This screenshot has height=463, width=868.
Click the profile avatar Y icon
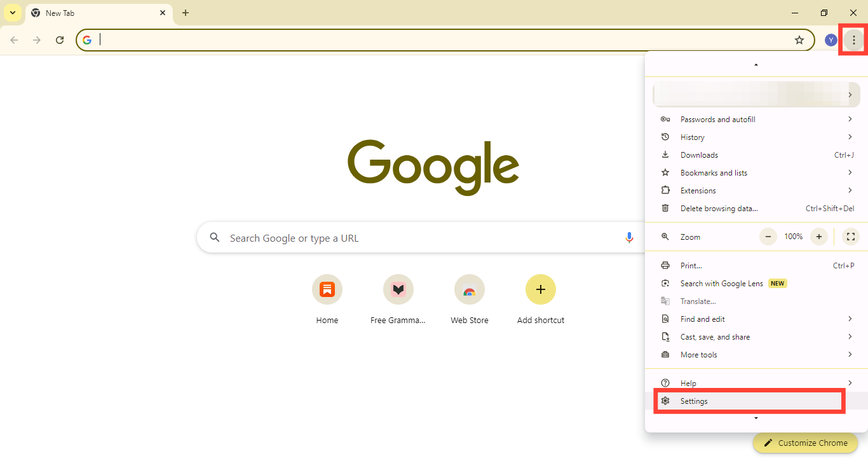point(831,40)
